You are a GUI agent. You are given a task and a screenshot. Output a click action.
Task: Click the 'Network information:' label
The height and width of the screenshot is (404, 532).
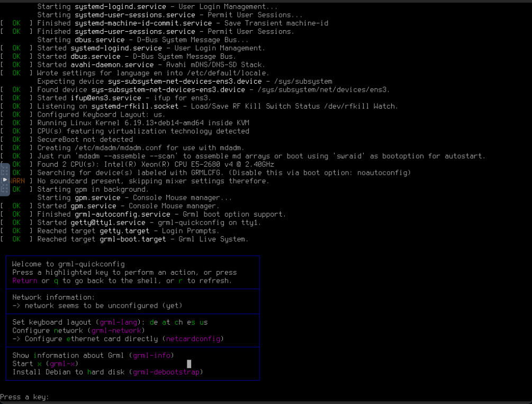54,298
